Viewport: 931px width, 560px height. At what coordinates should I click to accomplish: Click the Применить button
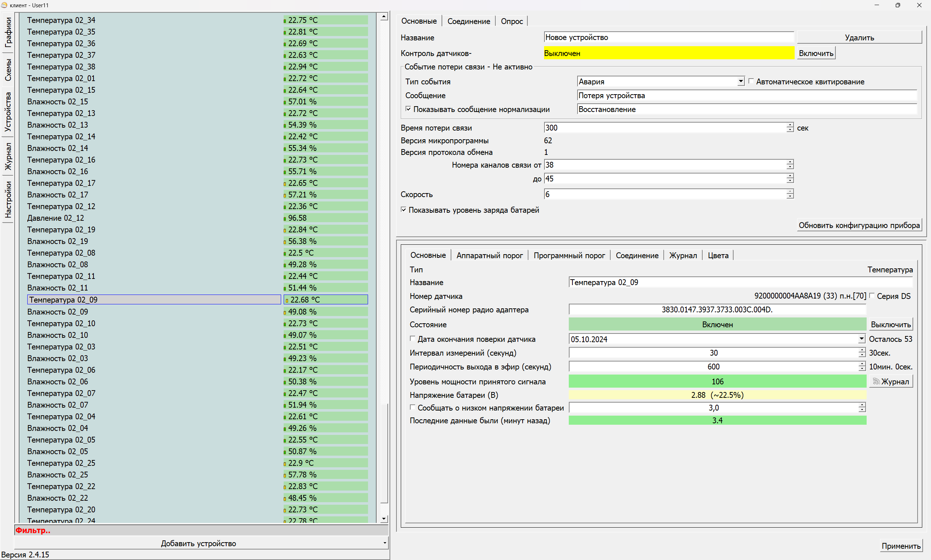point(901,546)
